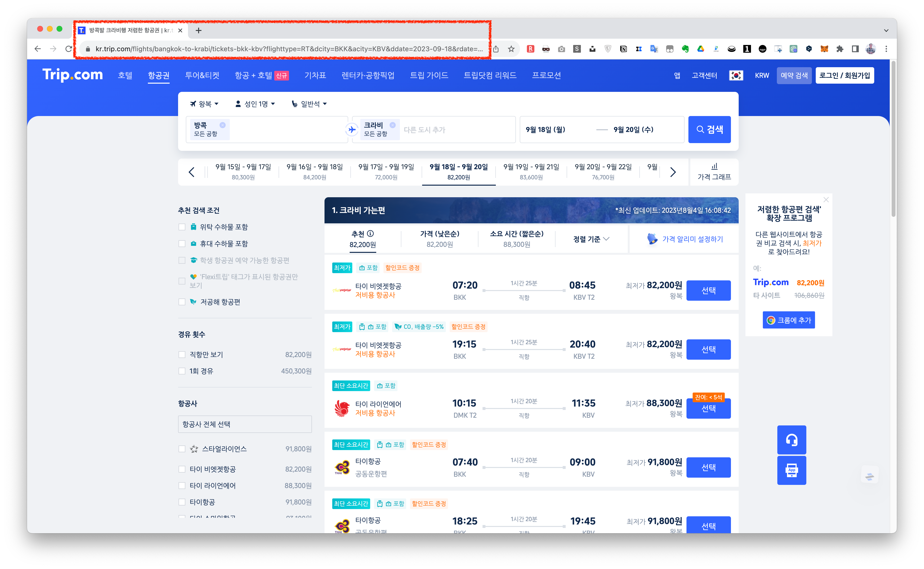Open the Extensions puzzle piece icon

[x=839, y=49]
